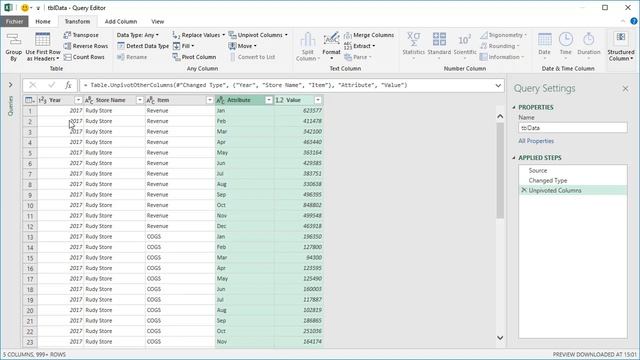Click the Split Column icon

(307, 40)
